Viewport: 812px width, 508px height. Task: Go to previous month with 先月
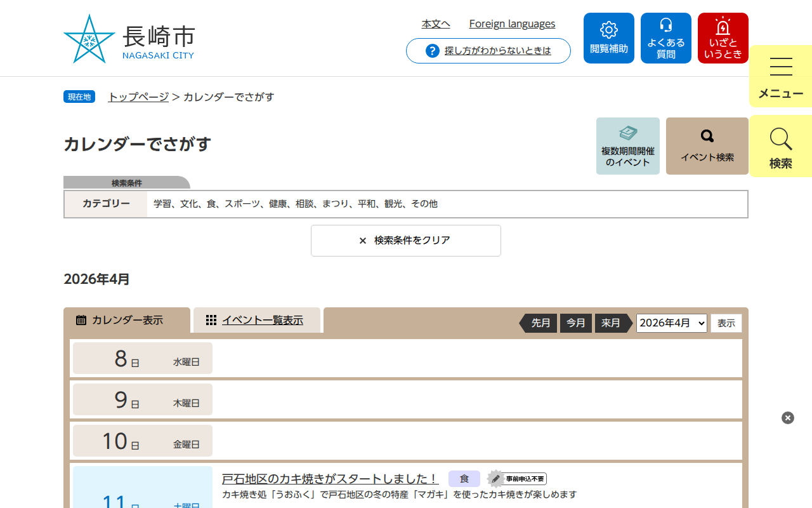coord(540,323)
